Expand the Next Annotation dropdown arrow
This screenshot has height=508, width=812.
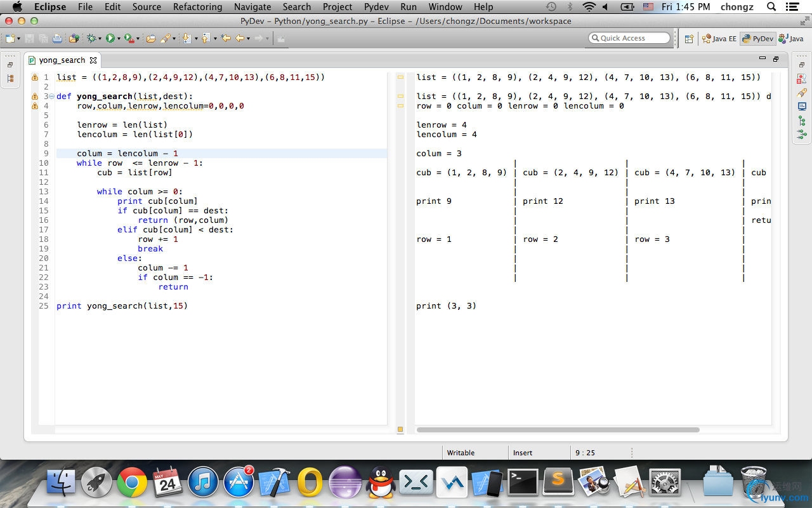pyautogui.click(x=196, y=39)
